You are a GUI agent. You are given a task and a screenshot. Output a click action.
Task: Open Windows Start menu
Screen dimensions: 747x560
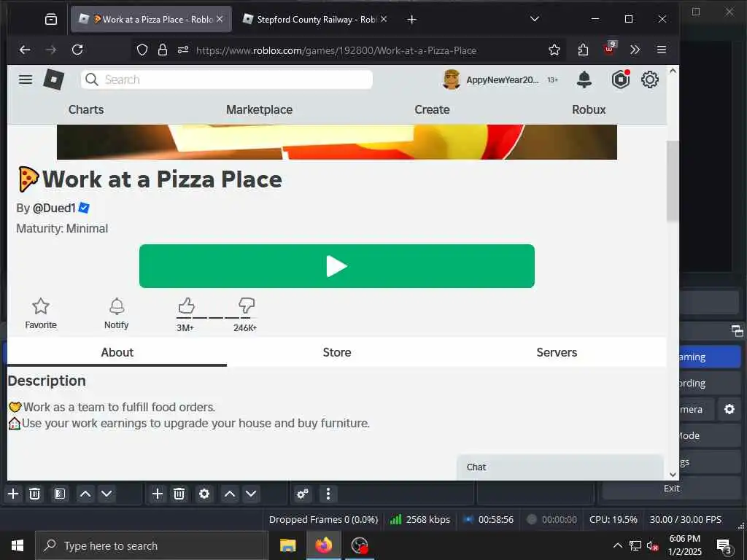[18, 545]
